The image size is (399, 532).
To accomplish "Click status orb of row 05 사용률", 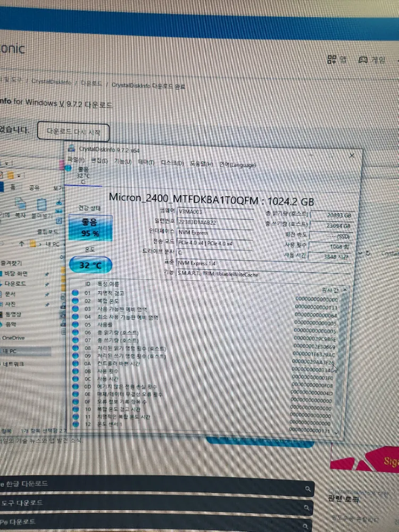I will [x=76, y=325].
